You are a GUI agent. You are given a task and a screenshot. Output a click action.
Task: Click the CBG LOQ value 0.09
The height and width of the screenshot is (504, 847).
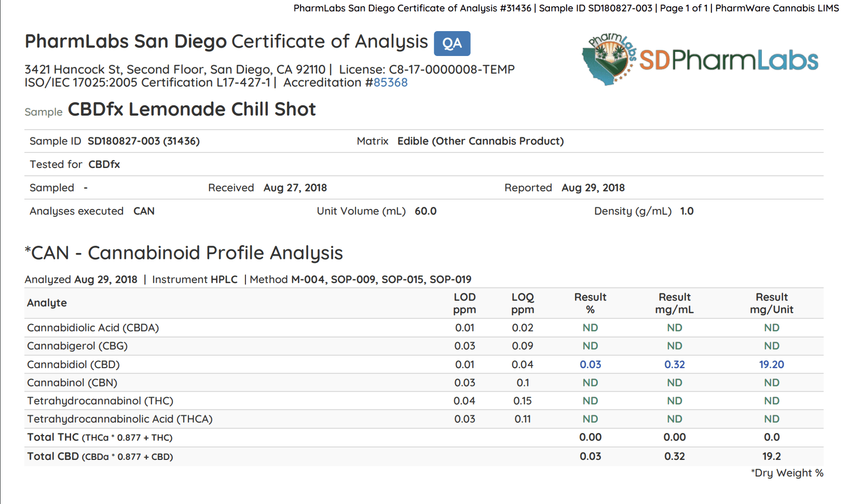(x=523, y=346)
